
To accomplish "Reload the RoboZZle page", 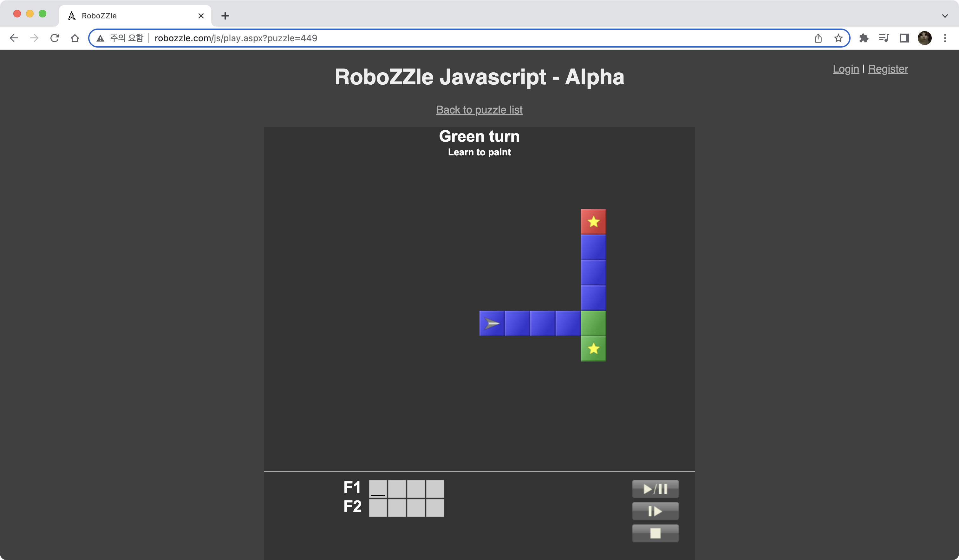I will [55, 38].
